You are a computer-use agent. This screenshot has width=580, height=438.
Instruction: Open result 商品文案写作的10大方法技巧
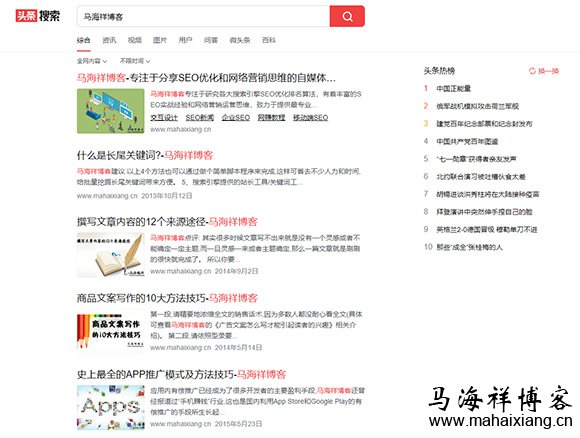167,298
